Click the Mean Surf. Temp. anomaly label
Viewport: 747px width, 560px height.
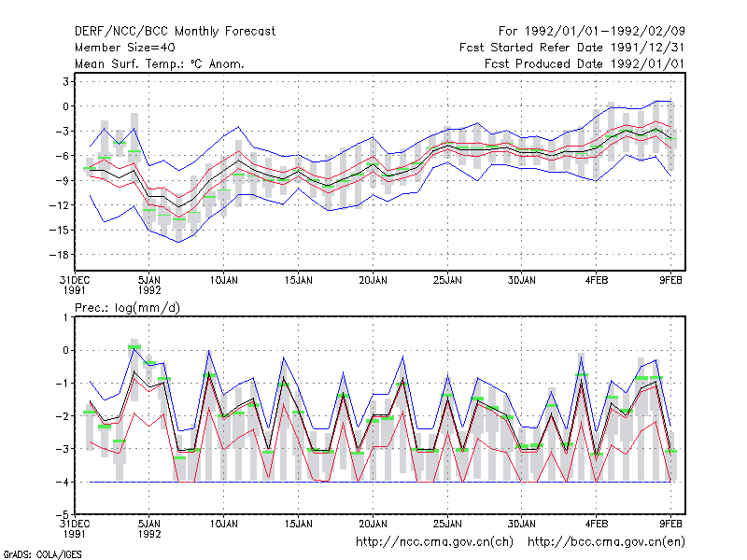point(160,63)
